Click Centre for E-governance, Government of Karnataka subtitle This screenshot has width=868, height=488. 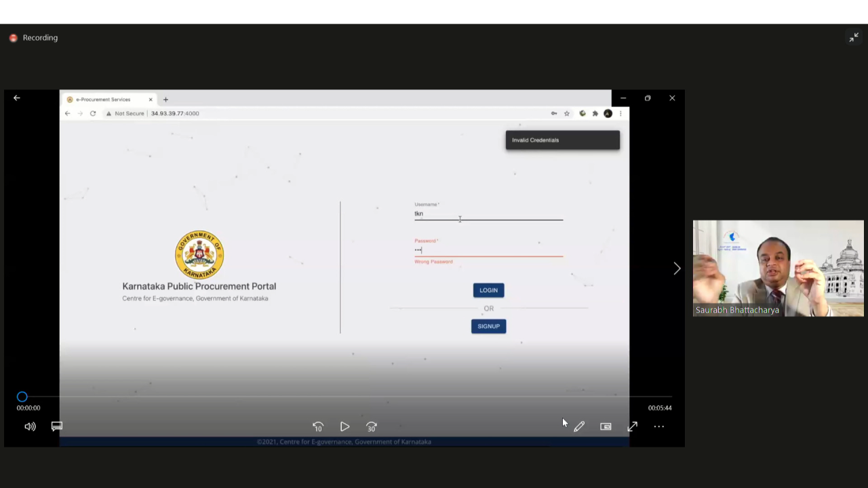tap(195, 298)
